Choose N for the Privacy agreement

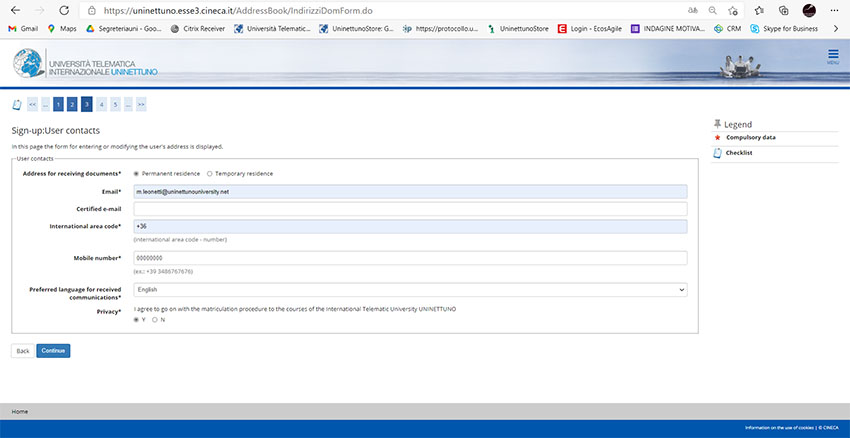[155, 319]
